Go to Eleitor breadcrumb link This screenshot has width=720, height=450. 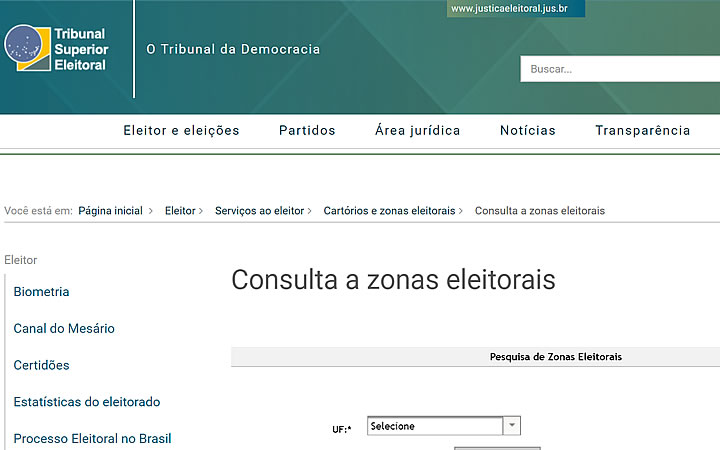point(180,211)
